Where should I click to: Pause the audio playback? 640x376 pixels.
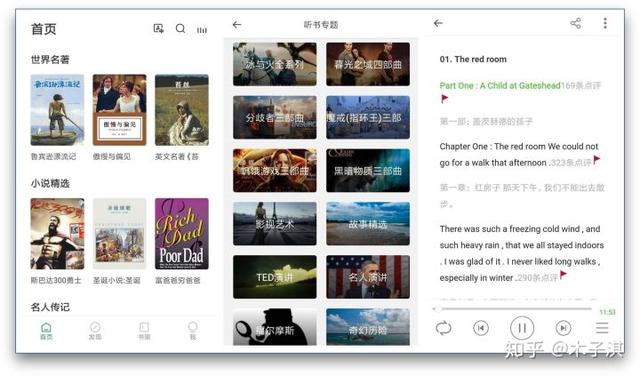pos(522,328)
